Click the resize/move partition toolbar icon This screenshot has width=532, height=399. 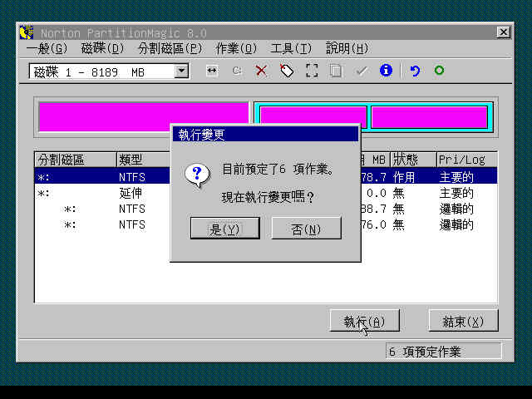point(212,71)
